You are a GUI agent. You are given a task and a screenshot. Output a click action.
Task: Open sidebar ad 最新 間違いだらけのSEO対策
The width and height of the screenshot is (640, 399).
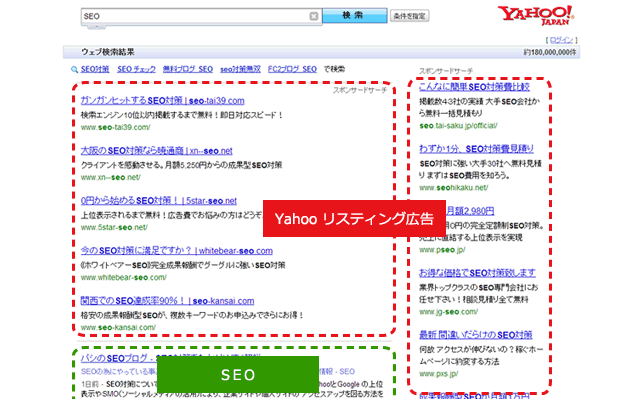click(x=476, y=335)
